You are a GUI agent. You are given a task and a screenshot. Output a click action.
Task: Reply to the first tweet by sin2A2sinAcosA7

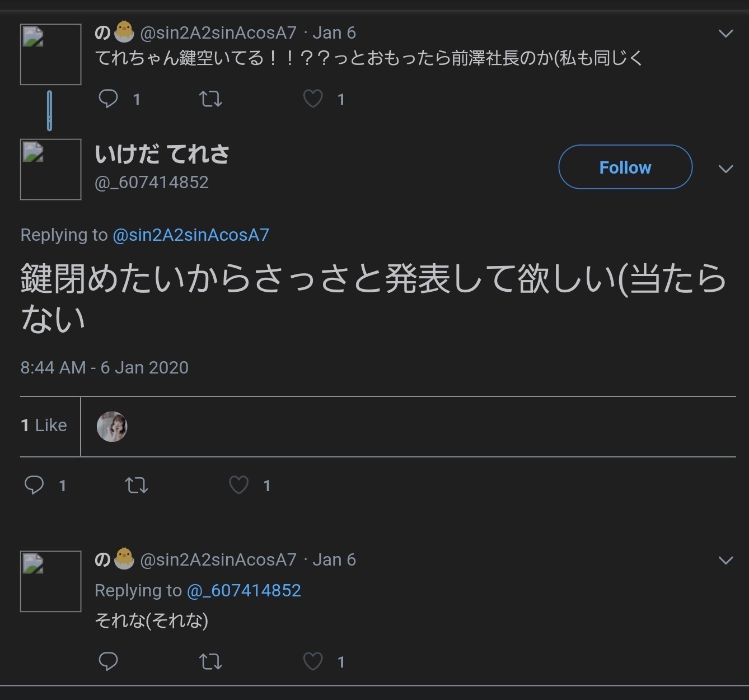108,99
